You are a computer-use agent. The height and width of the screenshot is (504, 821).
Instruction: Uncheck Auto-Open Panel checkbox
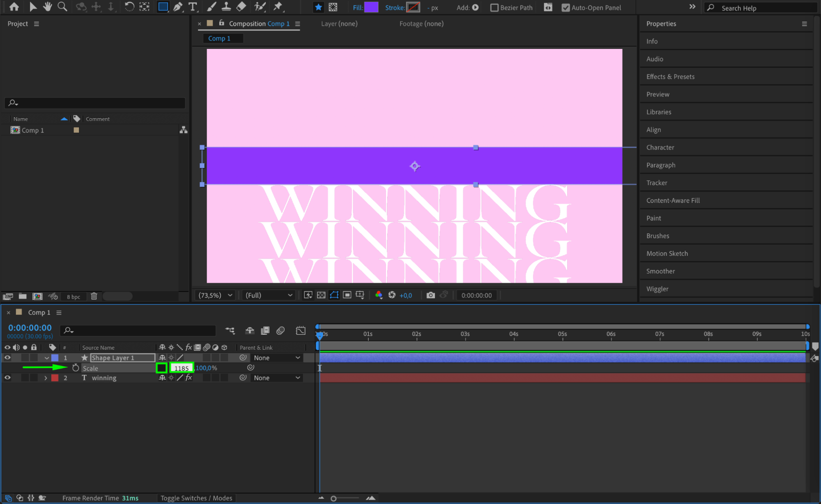click(x=566, y=8)
